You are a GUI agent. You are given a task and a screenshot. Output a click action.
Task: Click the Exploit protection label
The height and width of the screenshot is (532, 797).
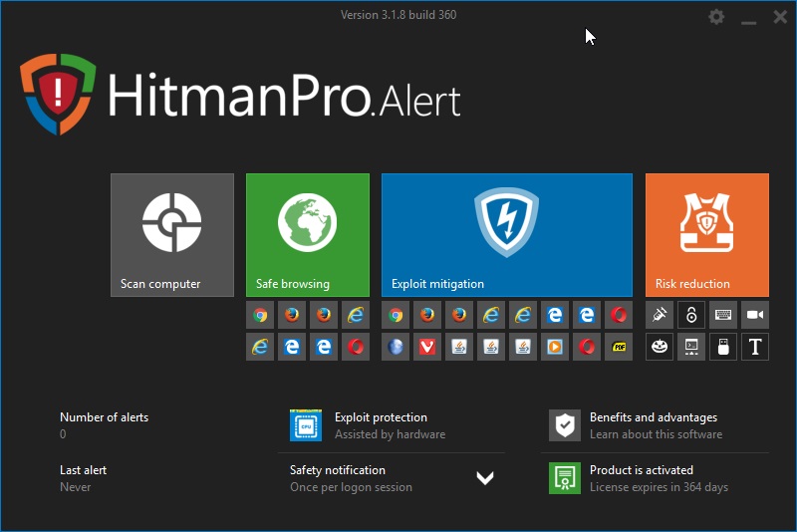coord(381,417)
